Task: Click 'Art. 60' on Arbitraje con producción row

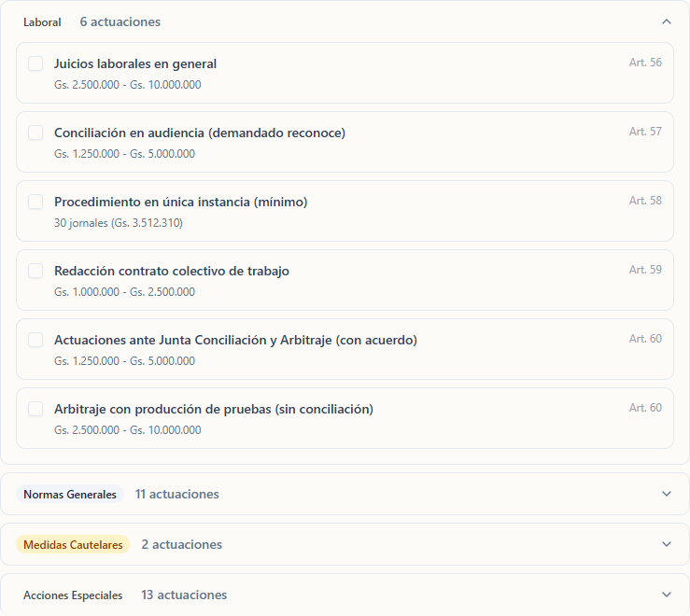Action: (645, 408)
